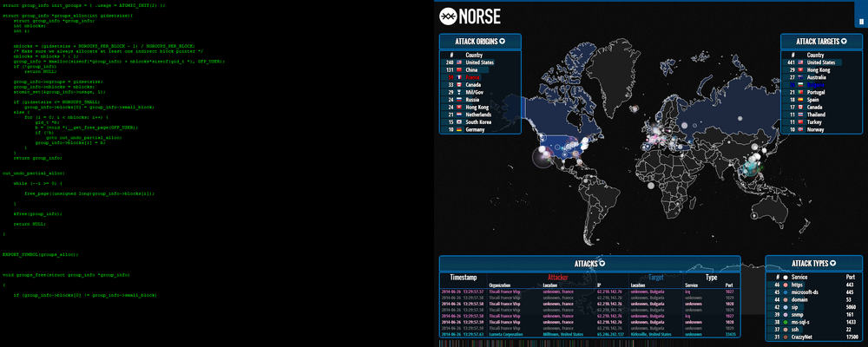Viewport: 868px width, 347px height.
Task: Click the France flag in Attack Origins
Action: pyautogui.click(x=459, y=77)
